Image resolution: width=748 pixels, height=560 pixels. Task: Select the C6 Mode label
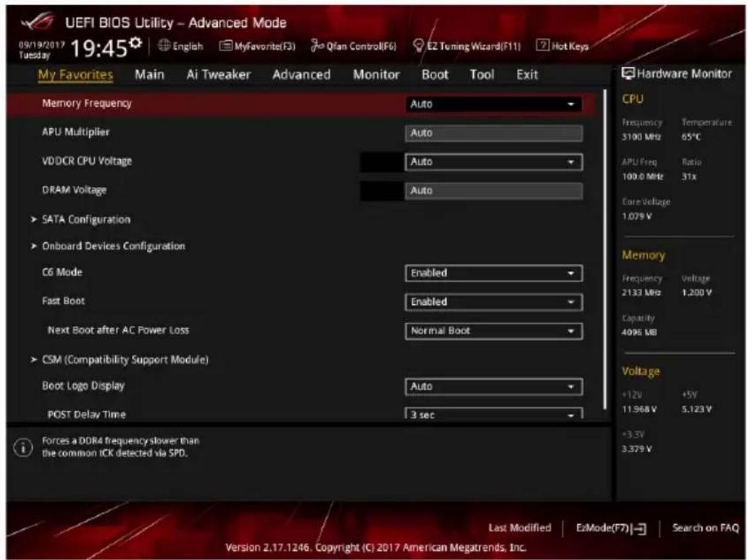62,272
